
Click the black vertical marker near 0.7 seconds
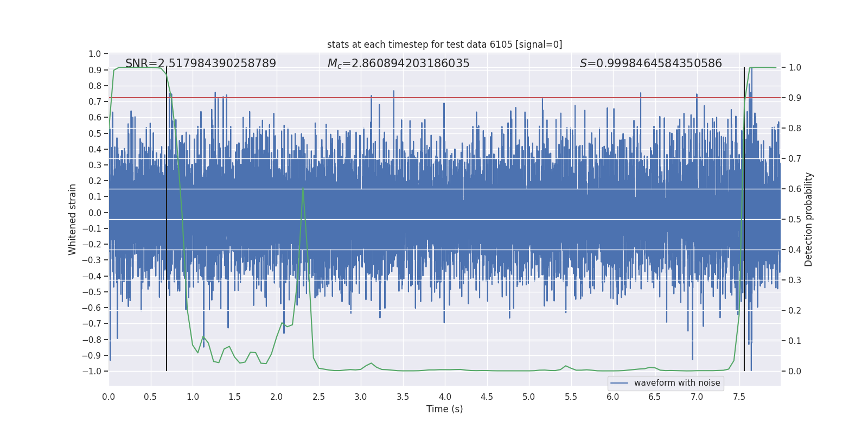(x=167, y=219)
